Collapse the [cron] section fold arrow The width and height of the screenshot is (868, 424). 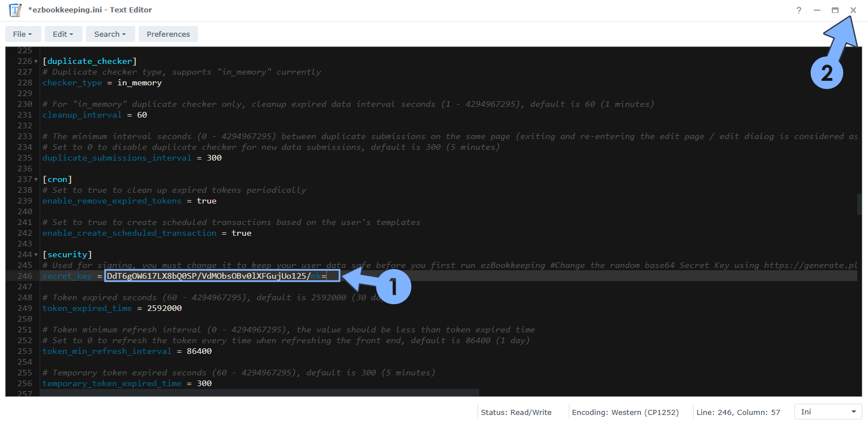36,179
